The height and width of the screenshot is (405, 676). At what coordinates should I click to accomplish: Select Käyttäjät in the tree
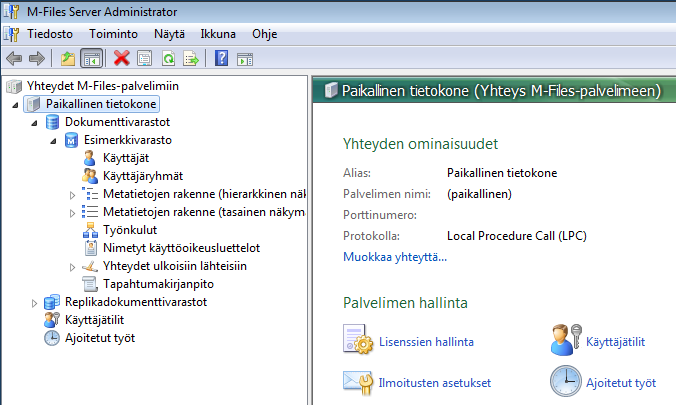coord(126,158)
